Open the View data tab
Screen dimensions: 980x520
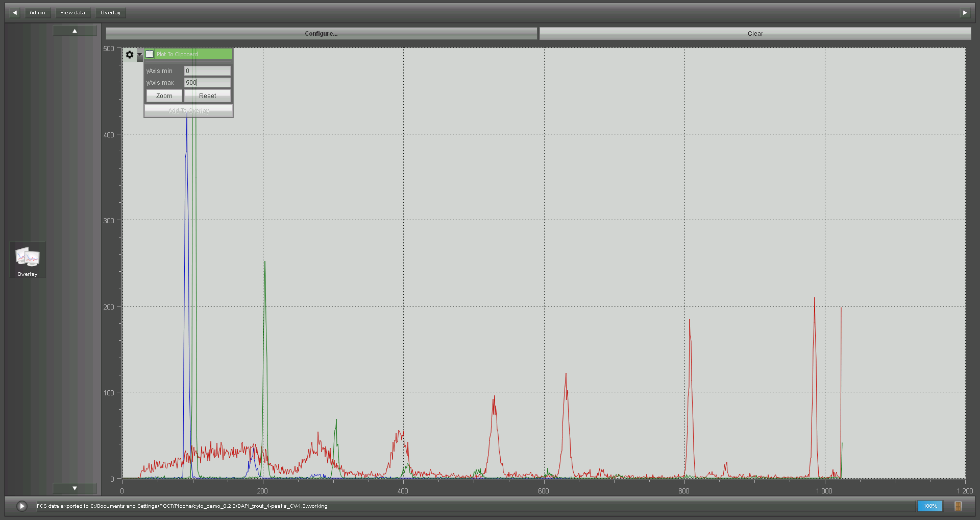(x=72, y=13)
